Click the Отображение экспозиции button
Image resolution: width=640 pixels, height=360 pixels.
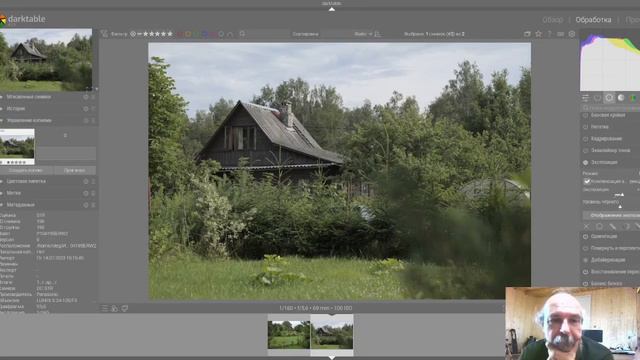(x=611, y=215)
